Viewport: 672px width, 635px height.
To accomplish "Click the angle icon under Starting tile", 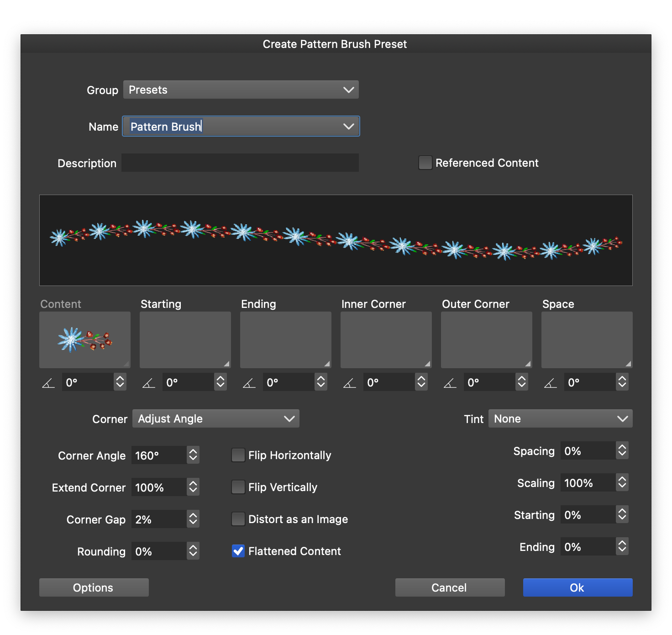I will click(149, 383).
